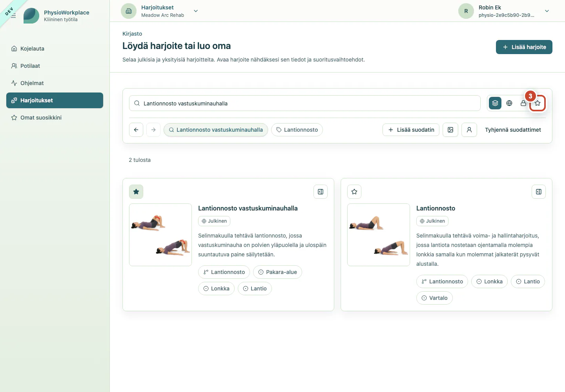Toggle the favorites-only star filter in the search bar

(538, 103)
